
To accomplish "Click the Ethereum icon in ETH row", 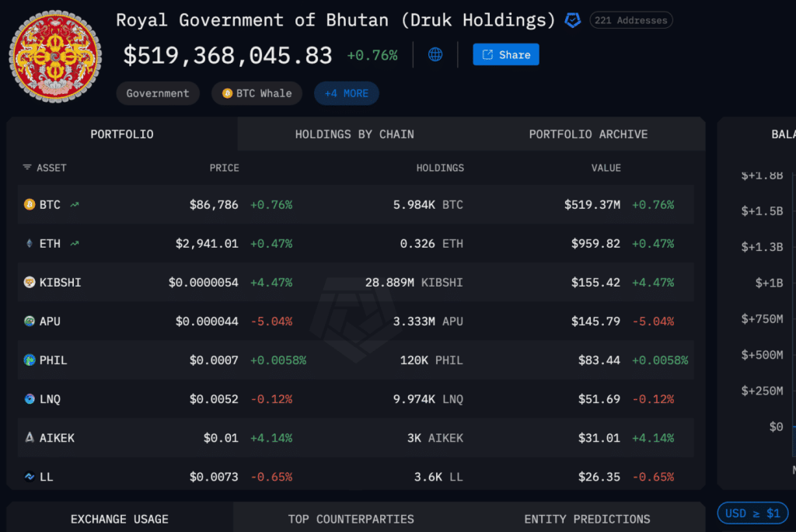I will 30,244.
